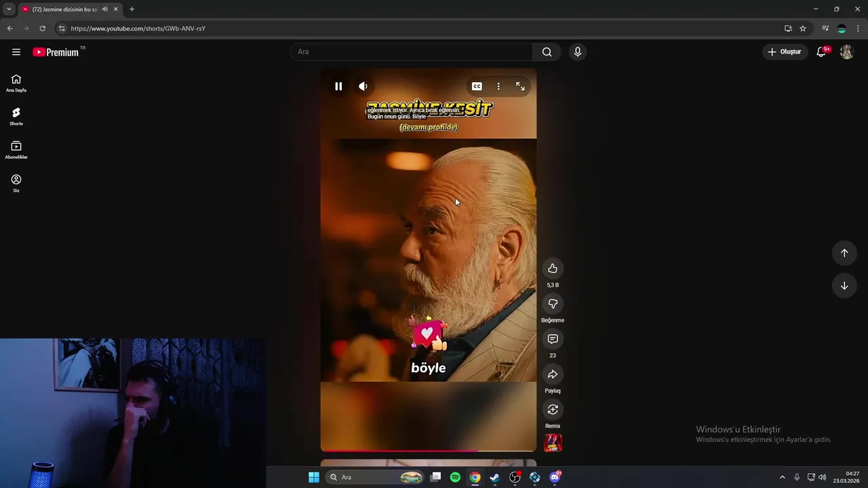Image resolution: width=868 pixels, height=488 pixels.
Task: Open the YouTube account avatar menu
Action: click(846, 52)
